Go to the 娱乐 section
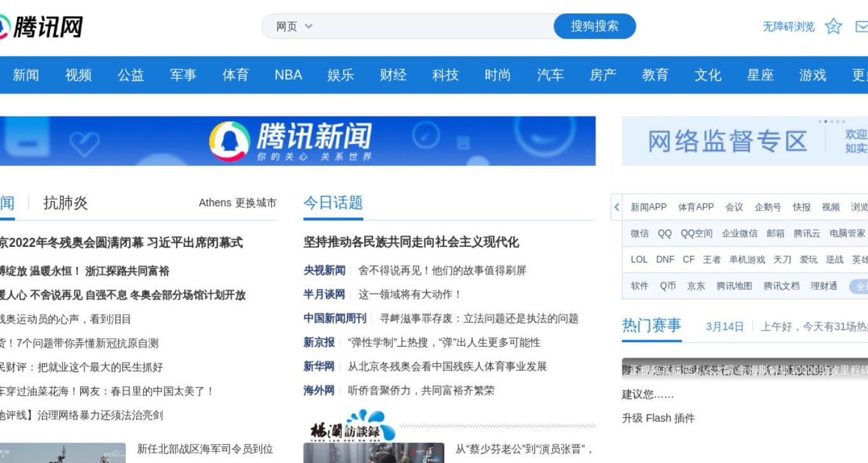Screen dimensions: 868x463 pyautogui.click(x=341, y=75)
